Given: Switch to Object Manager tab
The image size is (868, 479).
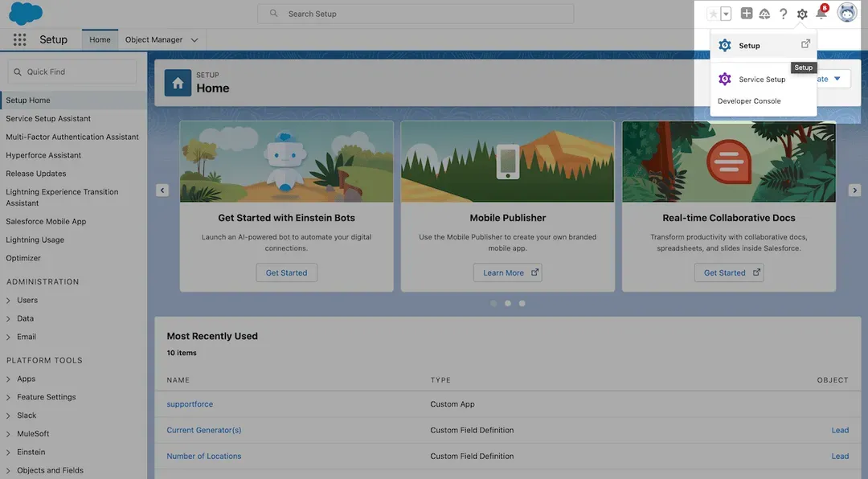Looking at the screenshot, I should 154,39.
